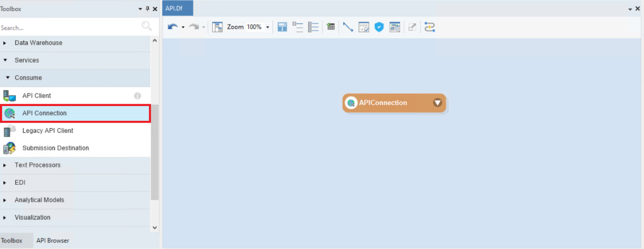Image resolution: width=644 pixels, height=249 pixels.
Task: Click the layout icon left of Zoom
Action: click(x=217, y=27)
